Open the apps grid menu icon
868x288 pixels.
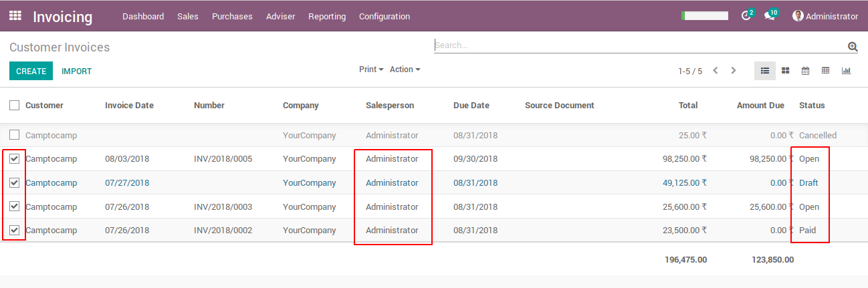(15, 15)
